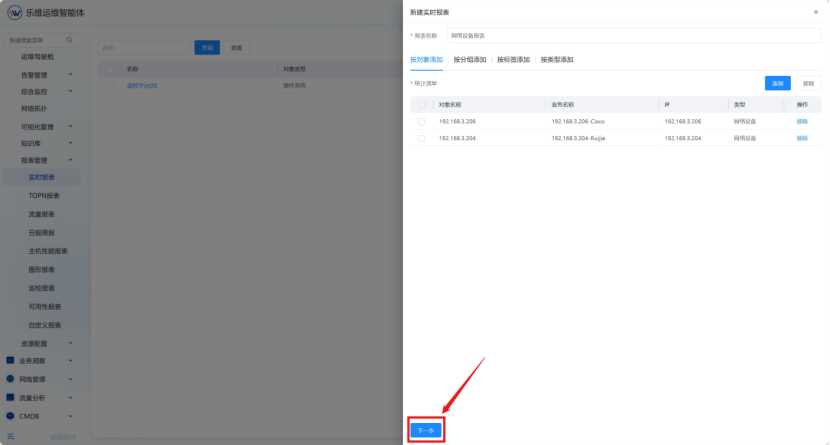830x445 pixels.
Task: Collapse the 报表管理 menu
Action: pos(70,160)
